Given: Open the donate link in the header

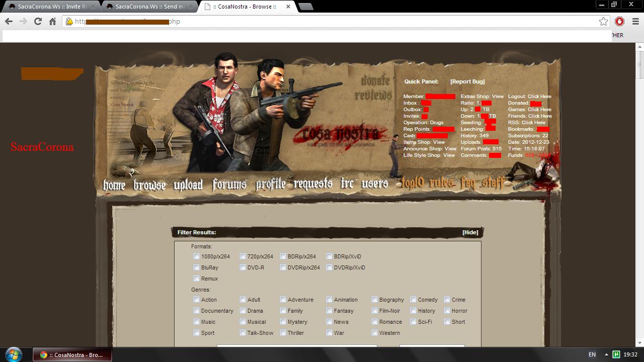Looking at the screenshot, I should click(375, 80).
